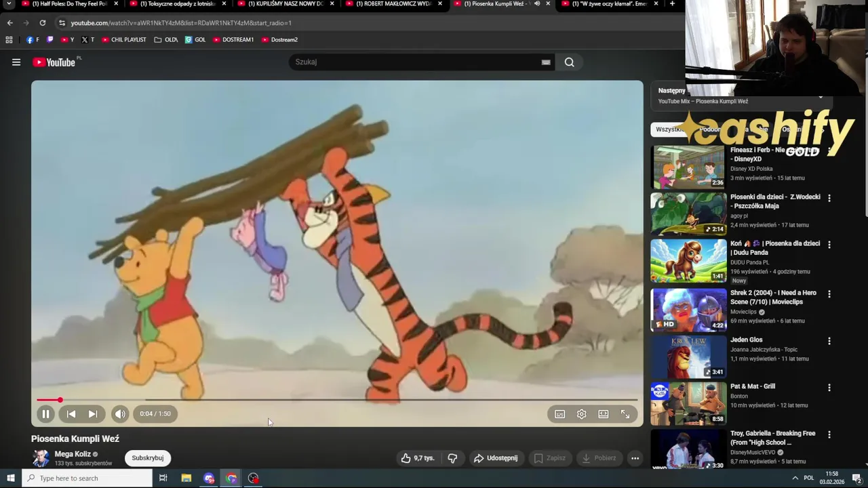
Task: Open the X T bookmark
Action: [x=88, y=40]
